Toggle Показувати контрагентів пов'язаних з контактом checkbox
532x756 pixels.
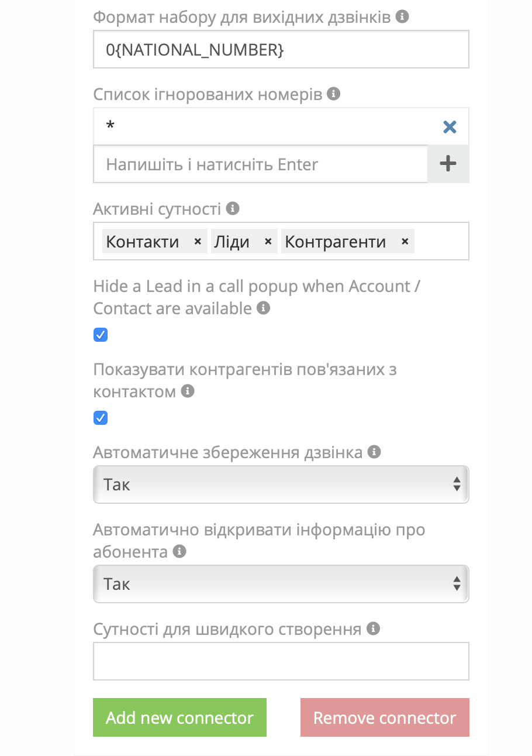101,418
